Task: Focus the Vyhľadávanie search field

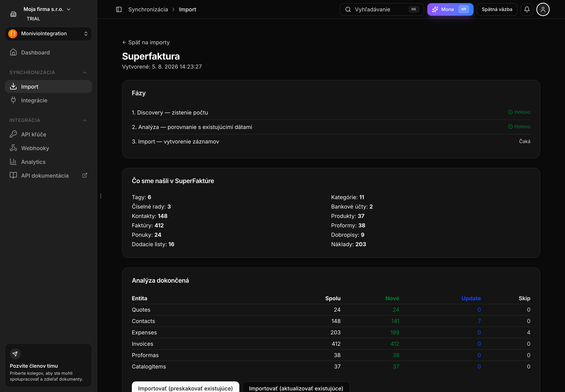Action: pos(382,9)
